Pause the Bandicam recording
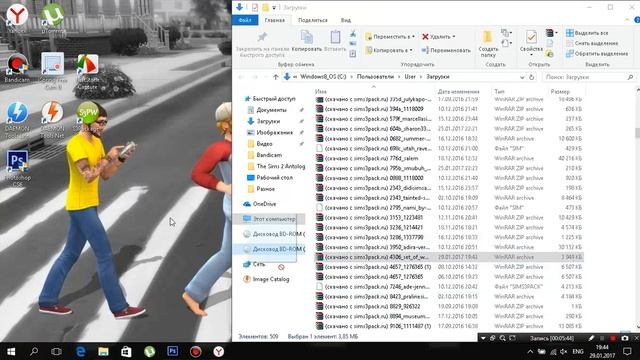The height and width of the screenshot is (360, 640). 602,338
